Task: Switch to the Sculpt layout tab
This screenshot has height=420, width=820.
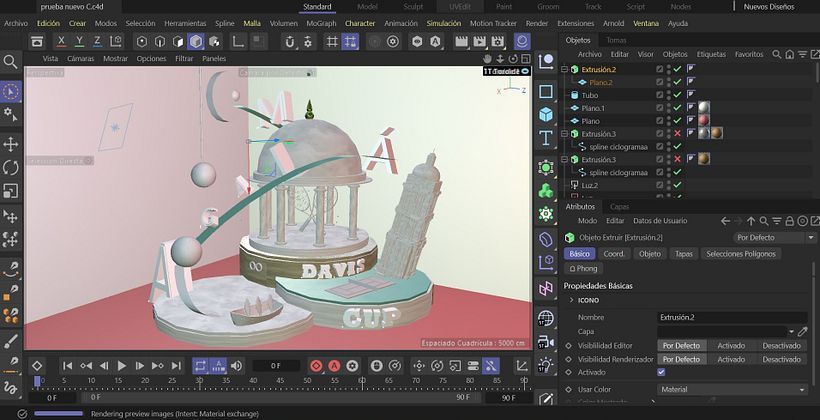Action: tap(413, 7)
